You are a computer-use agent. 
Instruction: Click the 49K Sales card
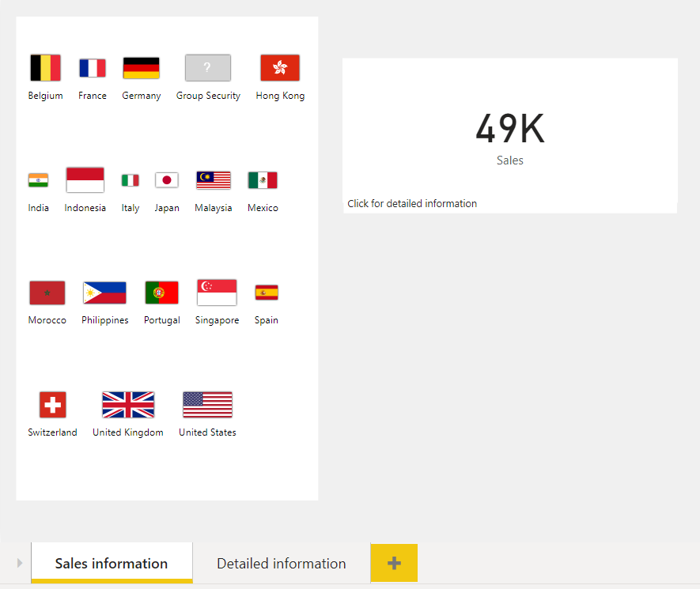pos(510,136)
